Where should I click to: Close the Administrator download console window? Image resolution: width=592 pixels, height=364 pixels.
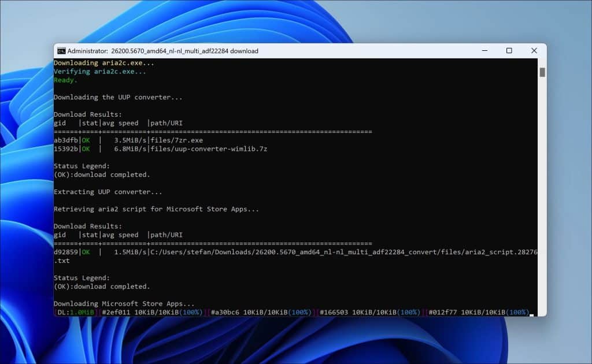[x=534, y=50]
